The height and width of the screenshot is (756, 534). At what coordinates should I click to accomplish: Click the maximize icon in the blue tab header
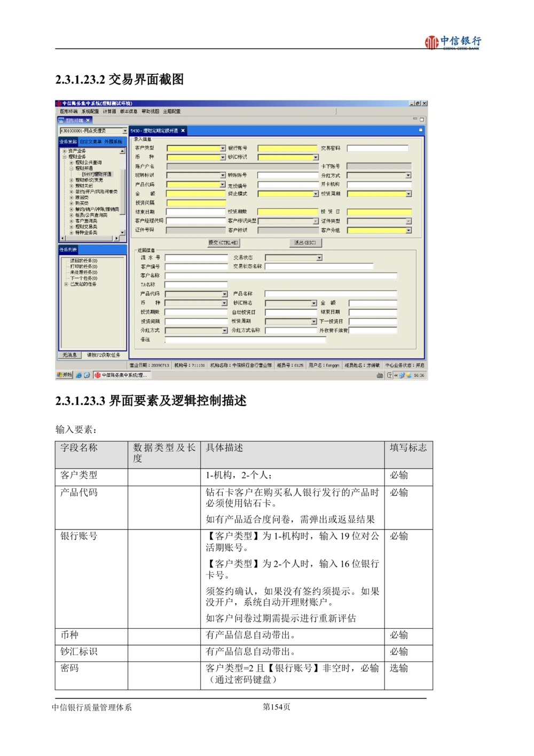(x=420, y=130)
